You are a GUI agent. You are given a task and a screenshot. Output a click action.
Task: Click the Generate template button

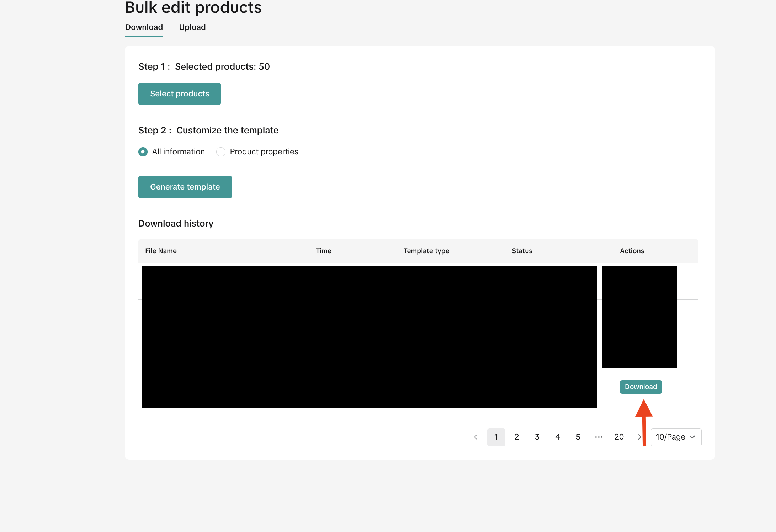click(185, 187)
